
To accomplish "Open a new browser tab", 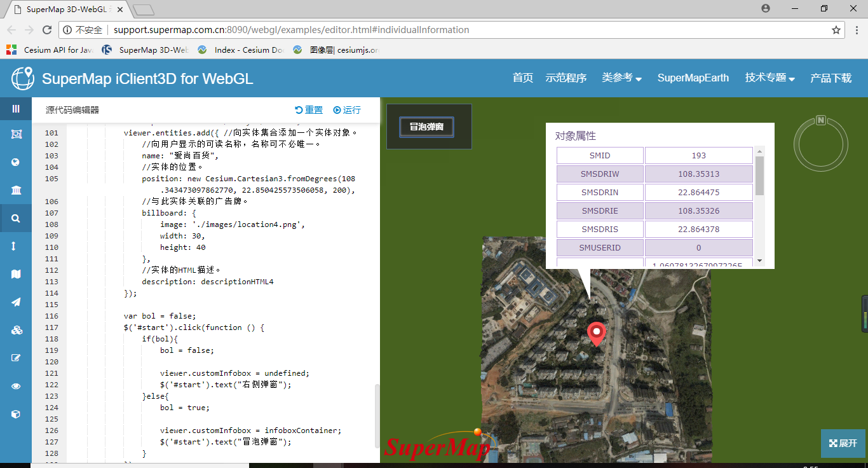I will (144, 10).
